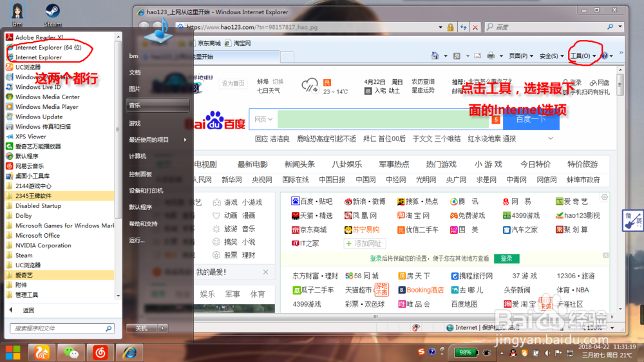Open 2345王牌软件 folder
This screenshot has width=644, height=362.
(33, 196)
